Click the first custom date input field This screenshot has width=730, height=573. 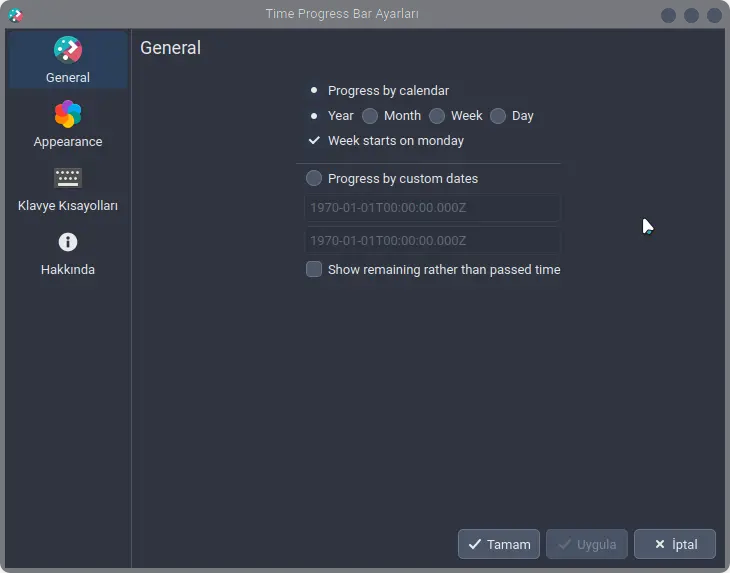[x=433, y=208]
